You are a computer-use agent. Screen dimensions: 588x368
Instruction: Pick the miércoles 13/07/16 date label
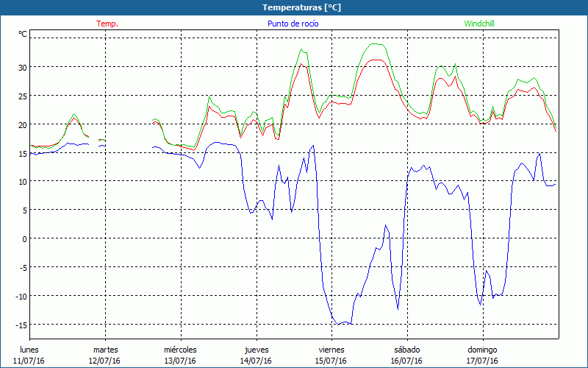click(180, 355)
